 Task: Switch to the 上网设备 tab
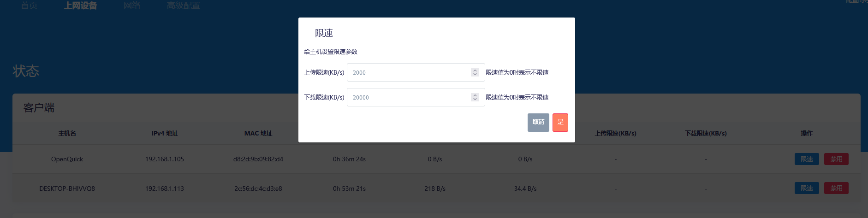pyautogui.click(x=81, y=6)
